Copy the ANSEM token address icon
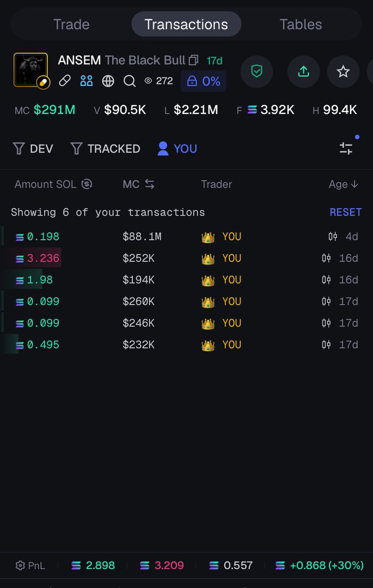 pyautogui.click(x=194, y=60)
